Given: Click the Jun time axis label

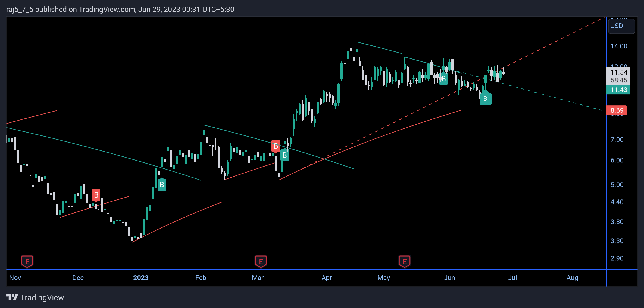Looking at the screenshot, I should pyautogui.click(x=449, y=278).
